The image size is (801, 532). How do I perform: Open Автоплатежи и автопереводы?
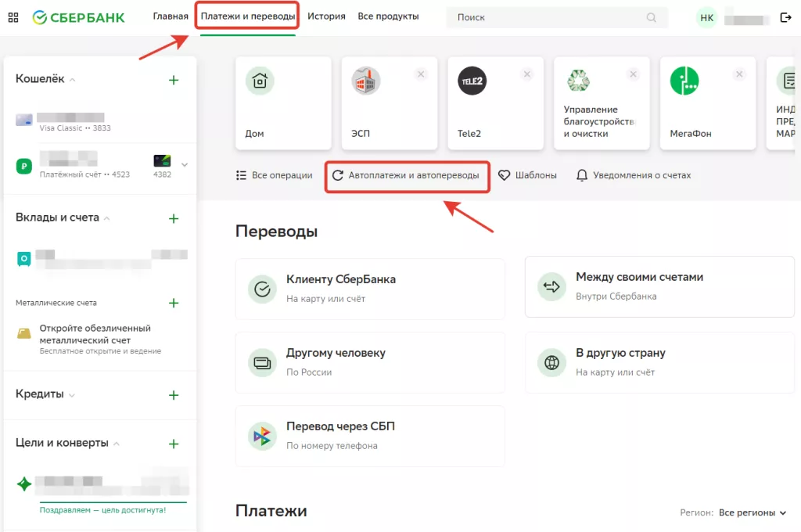407,176
